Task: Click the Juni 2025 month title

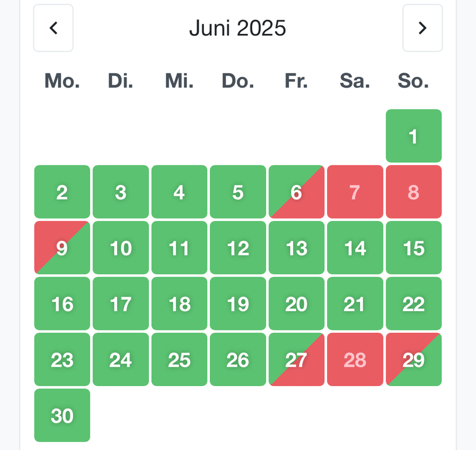Action: pos(237,28)
